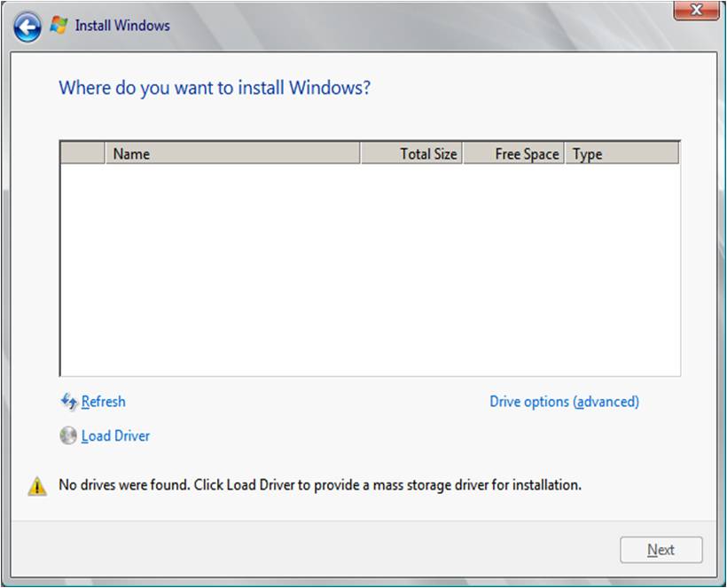727x588 pixels.
Task: Click the 'Where do you want to install Windows?' heading
Action: pos(215,88)
